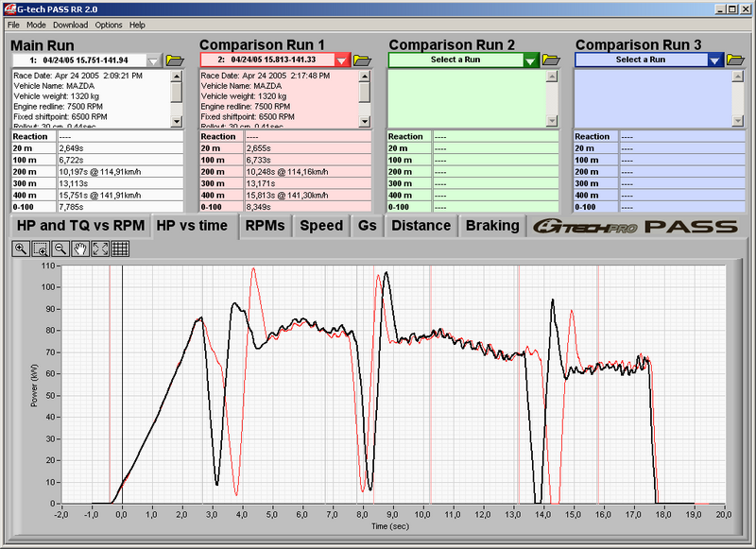The width and height of the screenshot is (756, 549).
Task: Click scroll up arrow in Main Run info box
Action: click(177, 76)
